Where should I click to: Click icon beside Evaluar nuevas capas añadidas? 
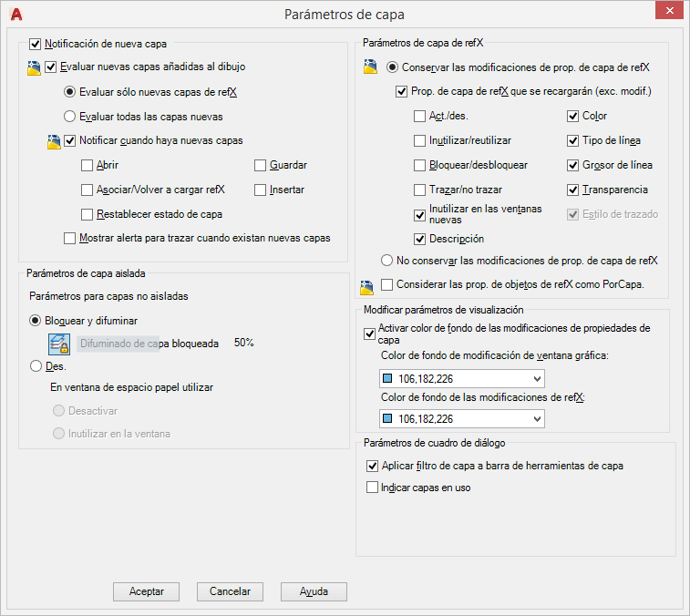click(34, 67)
